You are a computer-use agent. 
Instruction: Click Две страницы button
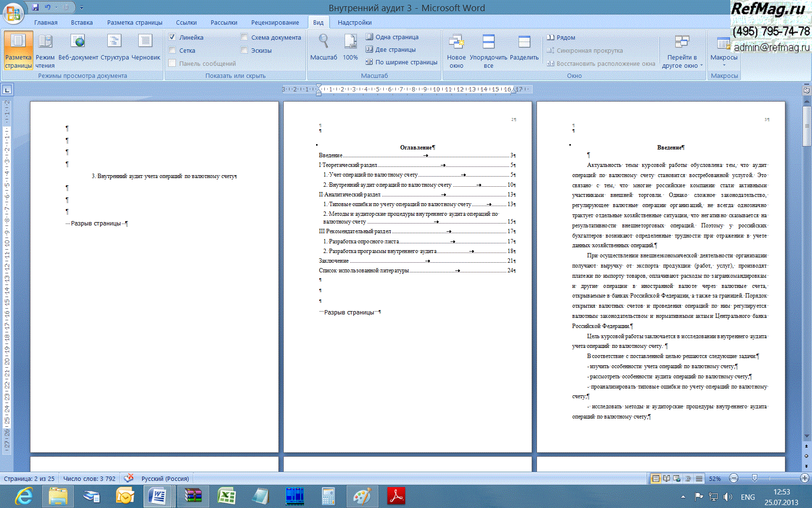(391, 49)
